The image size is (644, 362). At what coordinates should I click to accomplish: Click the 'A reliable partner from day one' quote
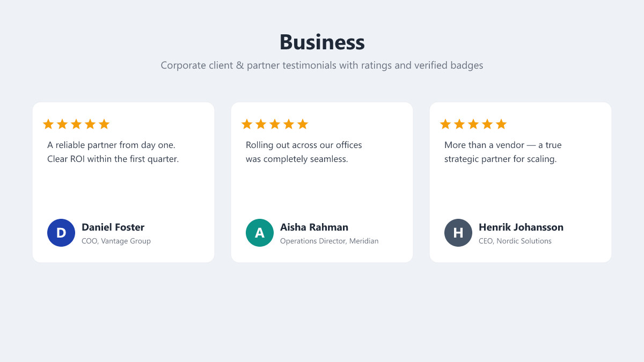click(x=113, y=152)
